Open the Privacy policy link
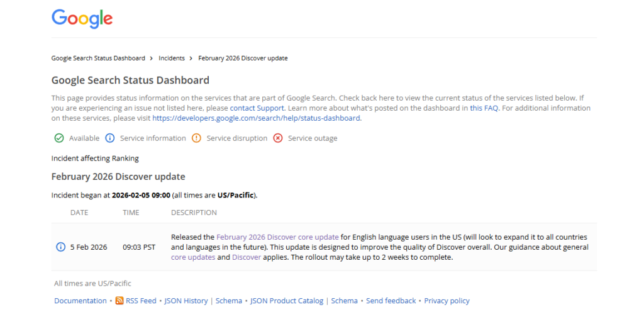Viewport: 644px width, 334px height. [447, 301]
